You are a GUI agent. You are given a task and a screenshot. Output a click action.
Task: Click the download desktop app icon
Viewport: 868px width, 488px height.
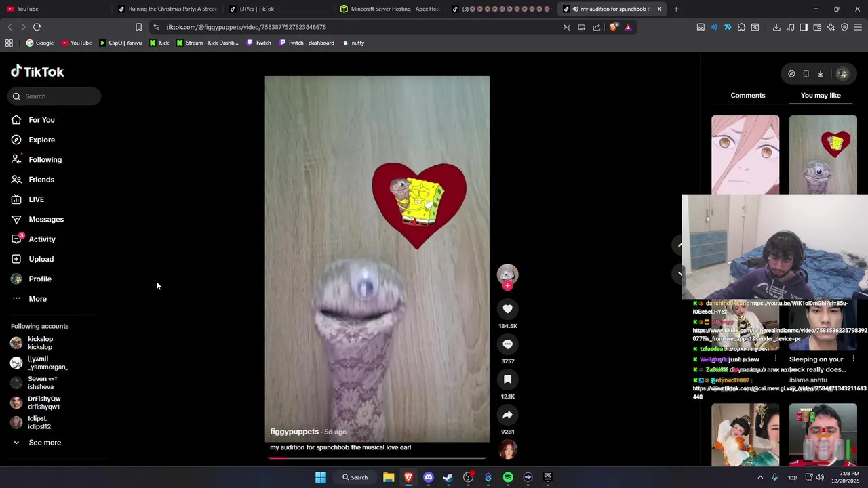click(820, 74)
